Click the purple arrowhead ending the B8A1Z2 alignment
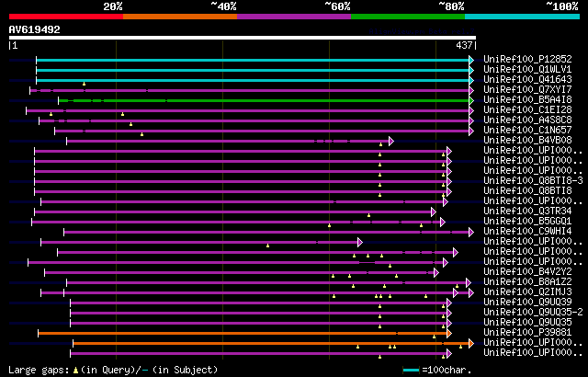 [469, 283]
